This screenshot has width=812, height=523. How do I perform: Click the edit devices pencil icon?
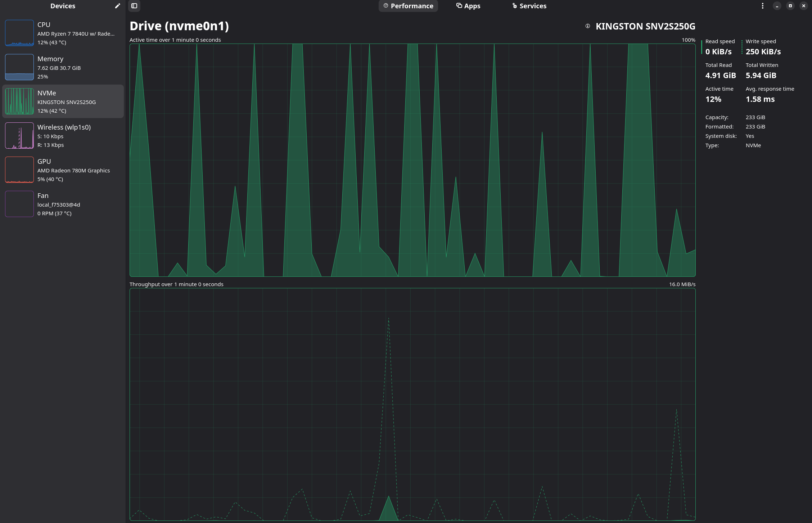pos(117,6)
